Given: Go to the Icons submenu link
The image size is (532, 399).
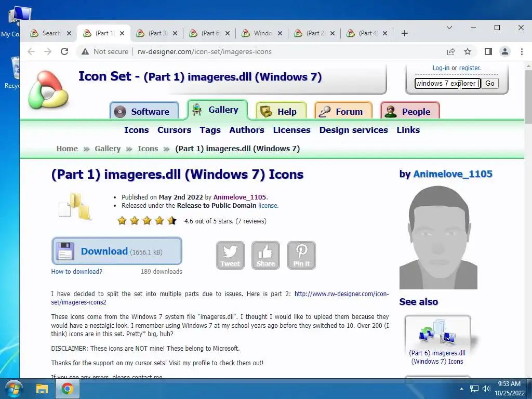Looking at the screenshot, I should (x=137, y=130).
